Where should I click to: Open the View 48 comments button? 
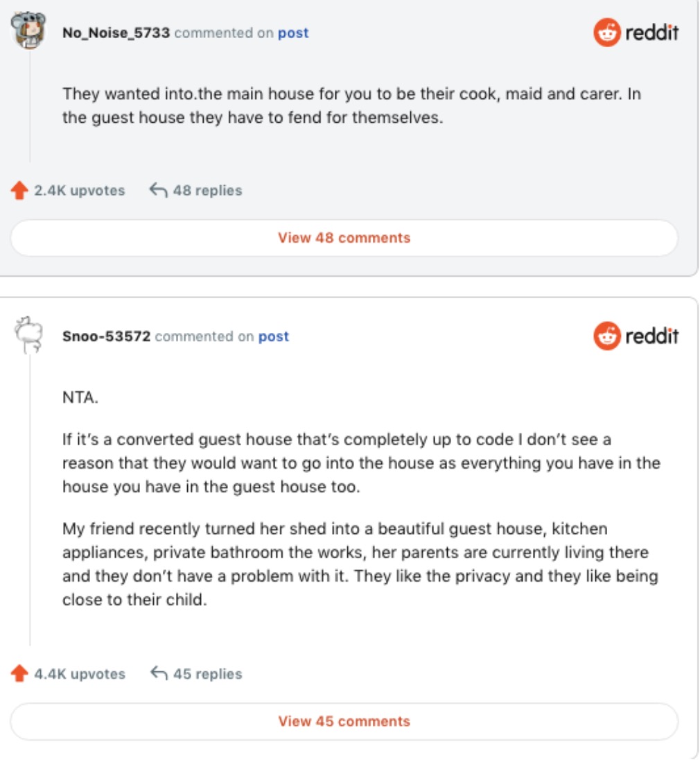(x=344, y=238)
